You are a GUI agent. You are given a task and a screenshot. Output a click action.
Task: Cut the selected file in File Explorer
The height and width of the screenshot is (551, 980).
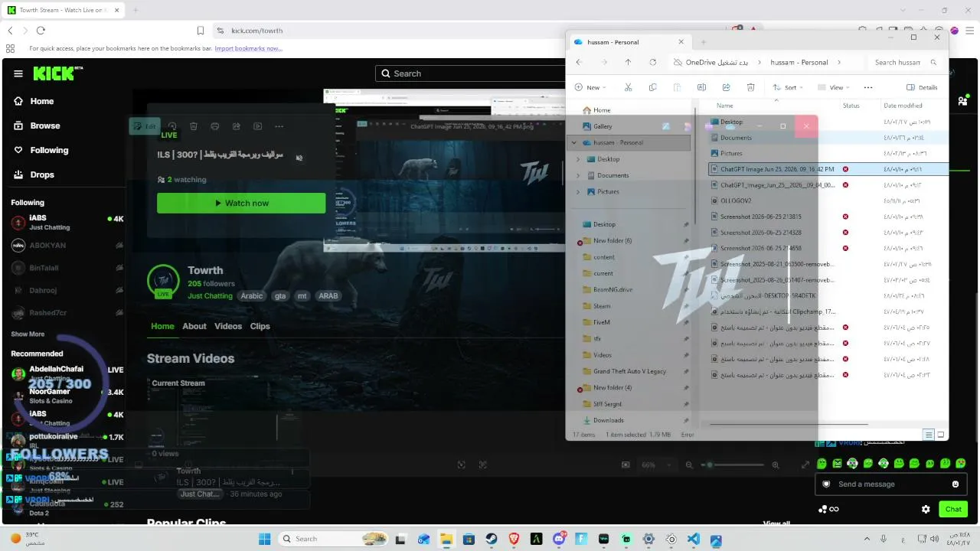coord(628,87)
